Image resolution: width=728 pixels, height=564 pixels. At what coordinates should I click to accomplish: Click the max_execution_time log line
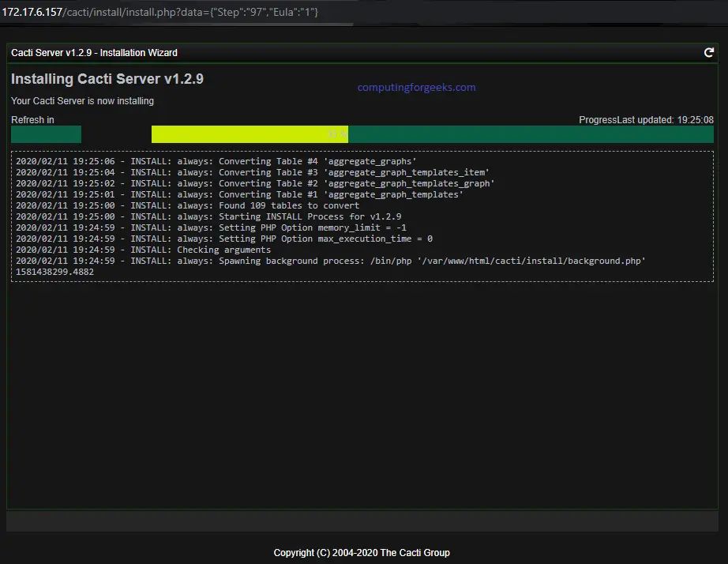[224, 239]
